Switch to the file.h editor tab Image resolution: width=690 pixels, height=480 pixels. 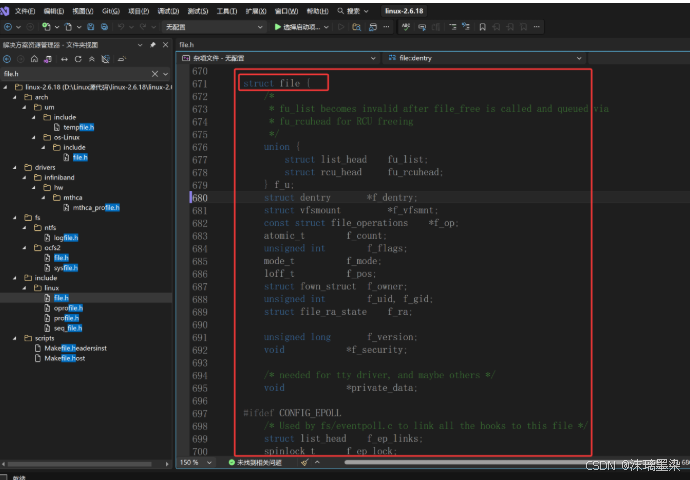coord(187,44)
